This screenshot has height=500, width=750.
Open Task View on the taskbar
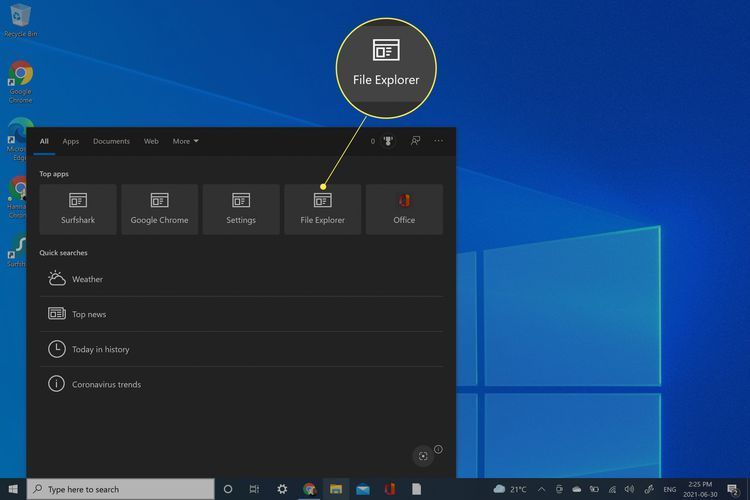254,489
